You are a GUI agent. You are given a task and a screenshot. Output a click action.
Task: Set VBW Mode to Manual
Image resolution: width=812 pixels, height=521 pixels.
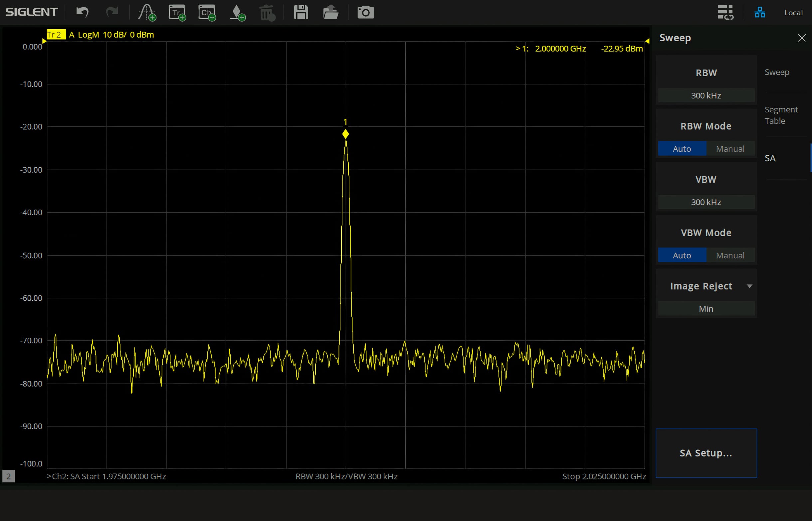[x=730, y=255]
